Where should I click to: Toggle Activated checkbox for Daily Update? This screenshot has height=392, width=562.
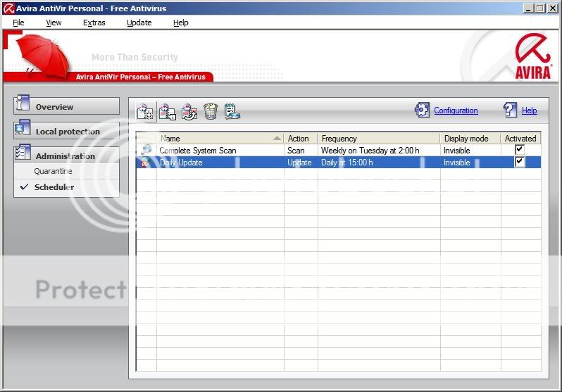tap(519, 162)
